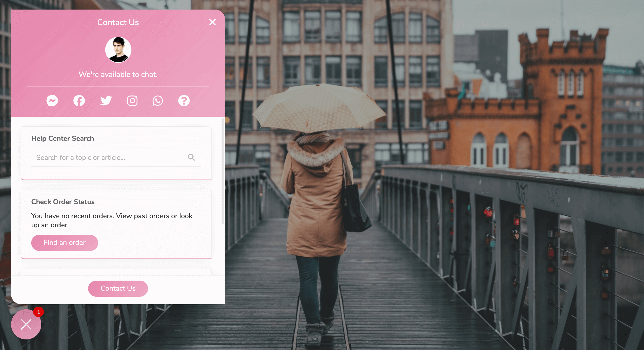Viewport: 644px width, 350px height.
Task: Close the Contact Us modal
Action: pyautogui.click(x=212, y=22)
